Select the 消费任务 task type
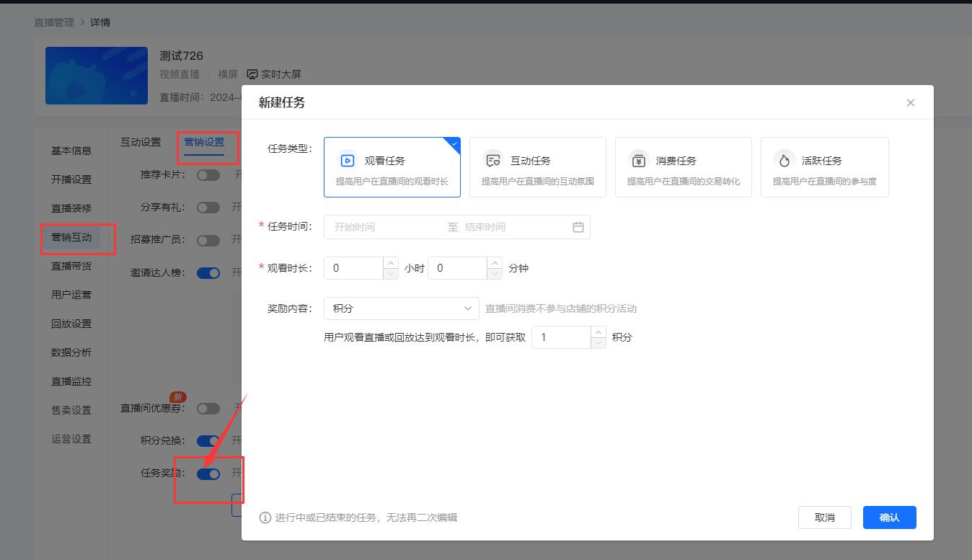This screenshot has width=972, height=560. click(683, 166)
